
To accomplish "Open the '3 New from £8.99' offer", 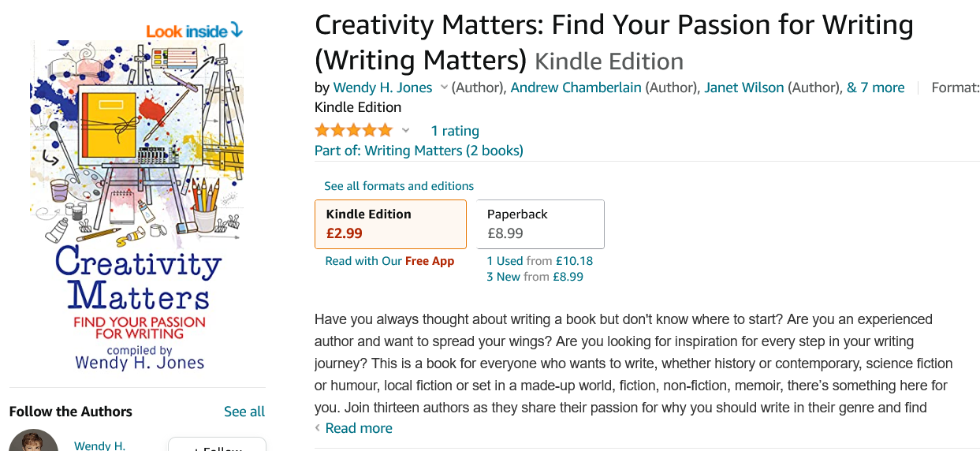I will click(x=535, y=277).
